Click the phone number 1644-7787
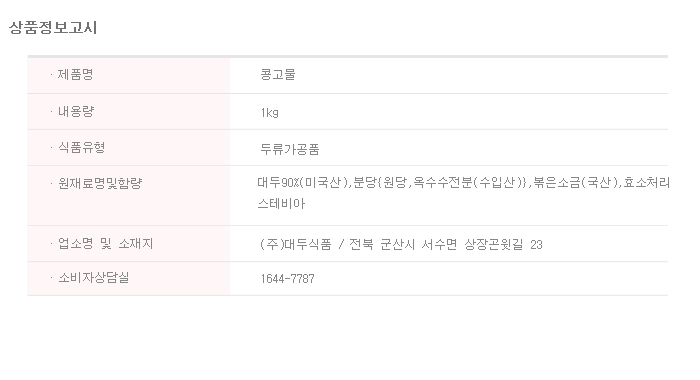The image size is (700, 380). tap(288, 279)
